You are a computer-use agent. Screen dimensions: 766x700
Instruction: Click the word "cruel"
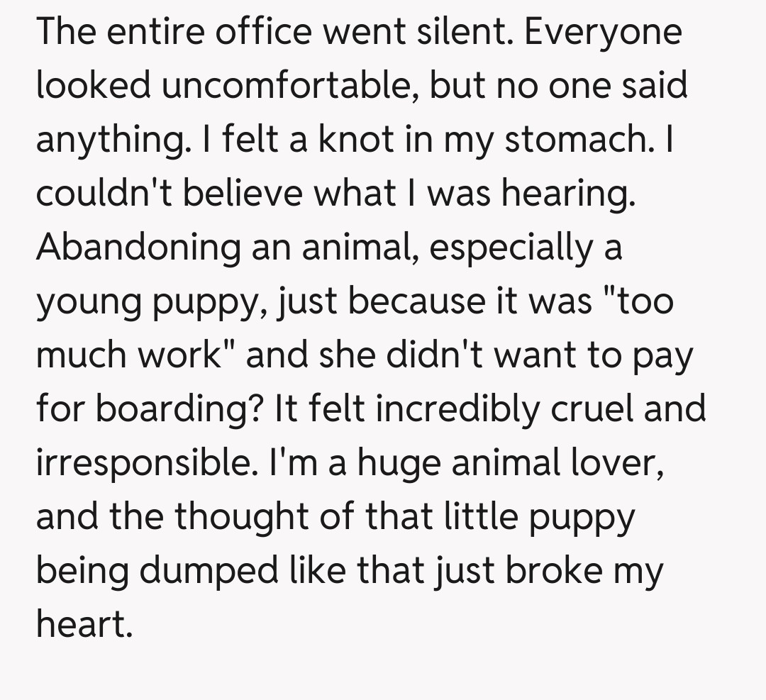[598, 409]
